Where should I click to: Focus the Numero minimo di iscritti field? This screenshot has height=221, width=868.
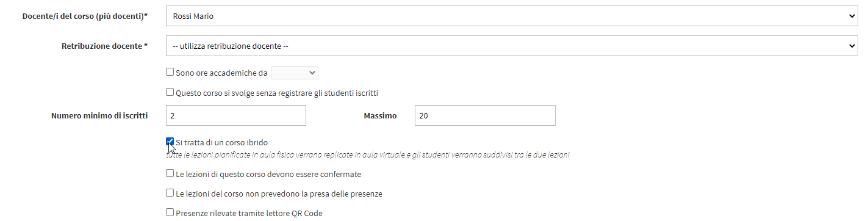pos(236,115)
